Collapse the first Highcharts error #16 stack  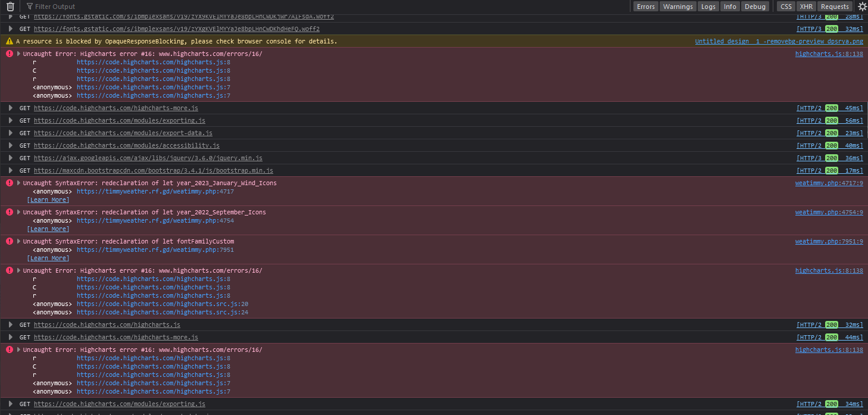[18, 54]
